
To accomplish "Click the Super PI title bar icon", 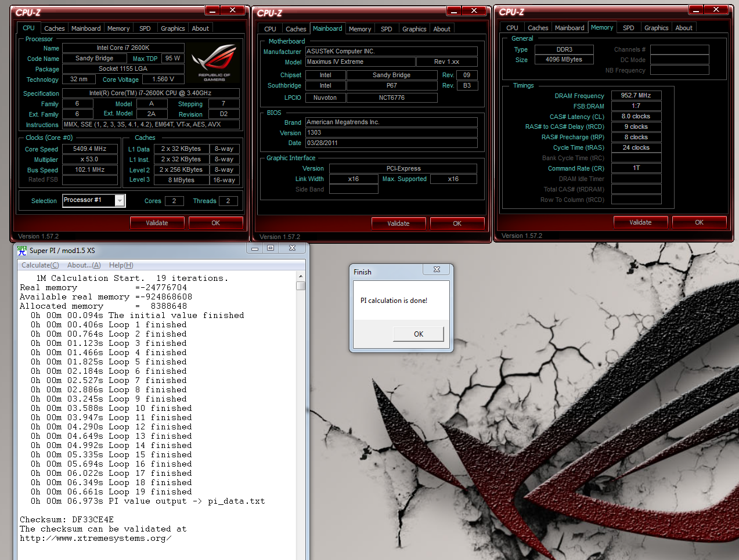I will click(x=22, y=251).
